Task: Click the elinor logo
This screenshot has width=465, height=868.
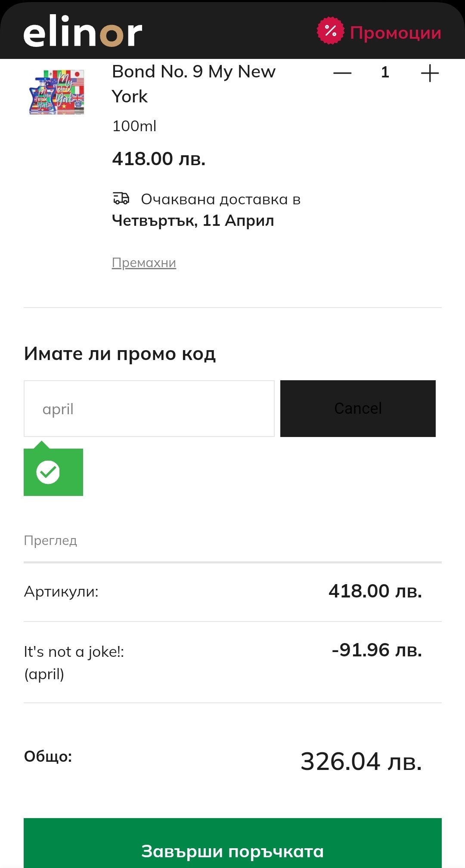Action: 83,31
